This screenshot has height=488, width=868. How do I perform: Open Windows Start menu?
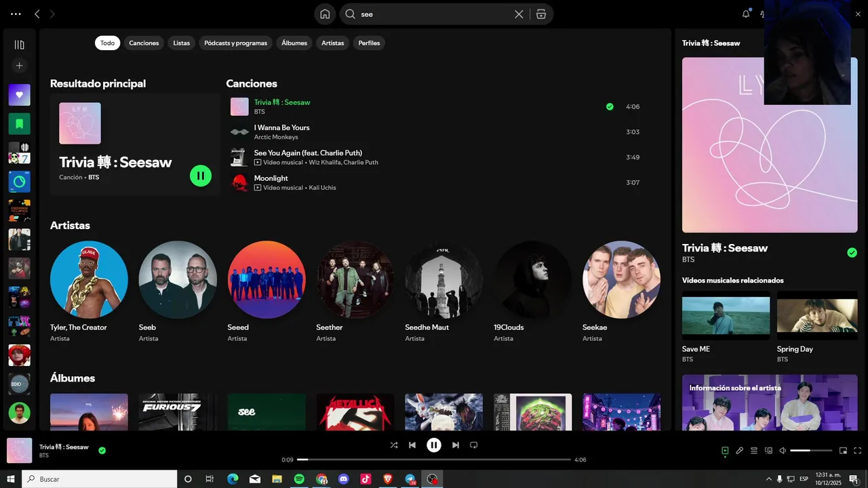point(11,479)
